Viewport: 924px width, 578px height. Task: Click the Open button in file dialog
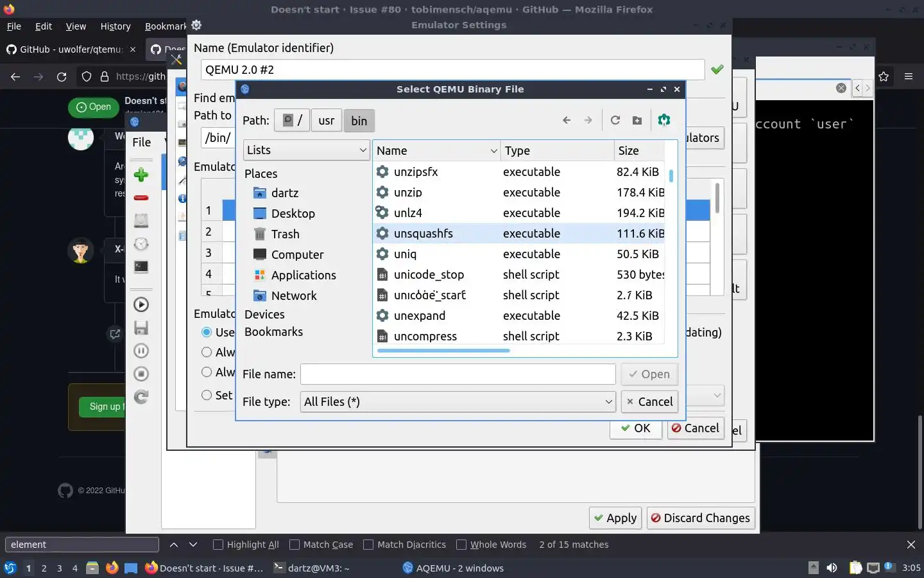tap(649, 374)
